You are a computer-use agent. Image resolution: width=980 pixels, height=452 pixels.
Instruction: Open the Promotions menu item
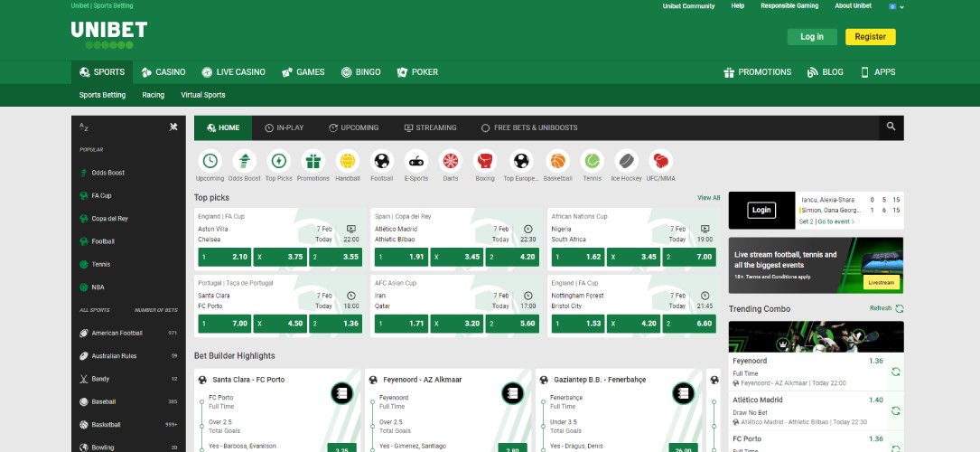pos(758,72)
